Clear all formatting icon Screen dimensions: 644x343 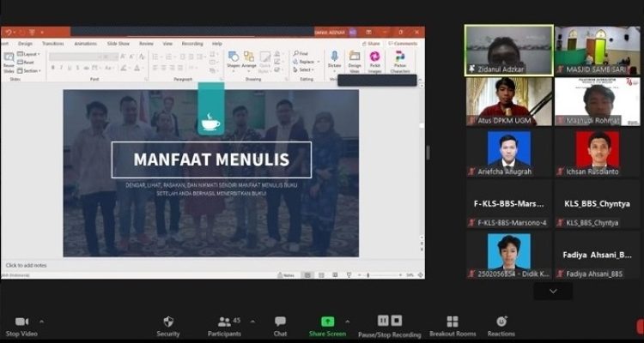coord(142,57)
